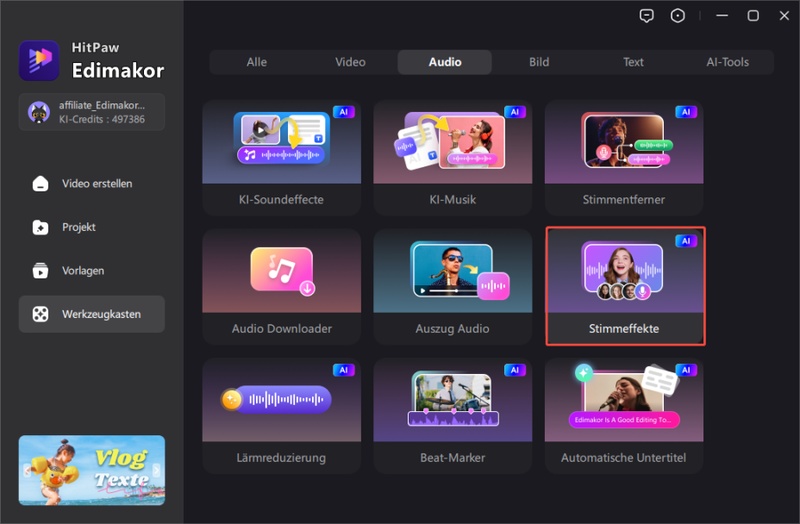Viewport: 800px width, 524px height.
Task: Switch to the Text tab
Action: click(633, 62)
